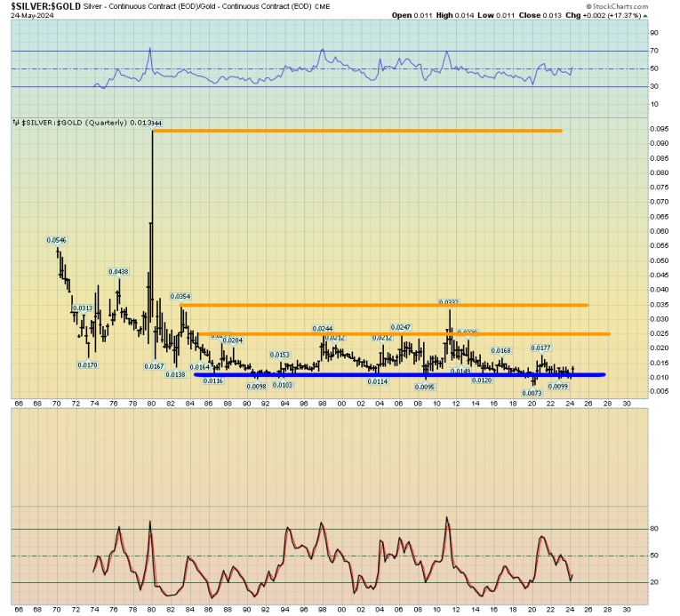Click the 0.0438 high price label
This screenshot has width=680, height=616.
(x=119, y=271)
